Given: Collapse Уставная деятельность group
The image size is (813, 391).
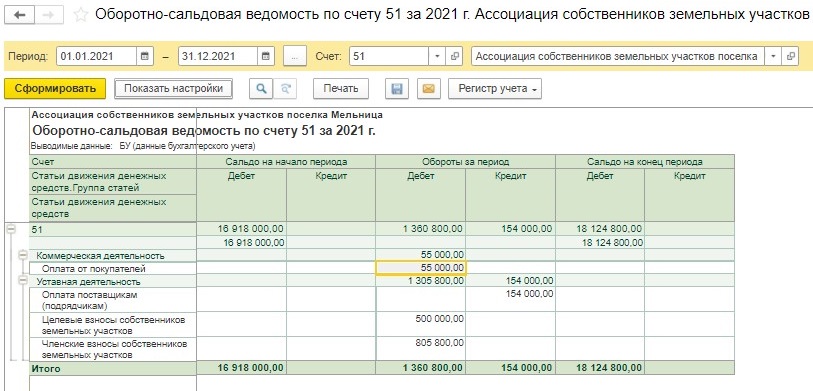Looking at the screenshot, I should pos(23,280).
